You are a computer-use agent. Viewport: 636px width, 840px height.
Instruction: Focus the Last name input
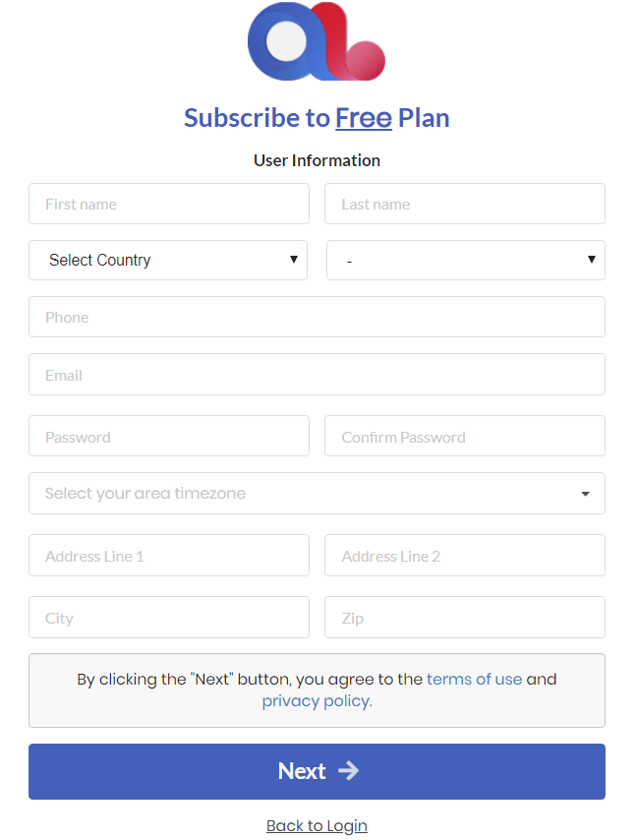coord(464,205)
